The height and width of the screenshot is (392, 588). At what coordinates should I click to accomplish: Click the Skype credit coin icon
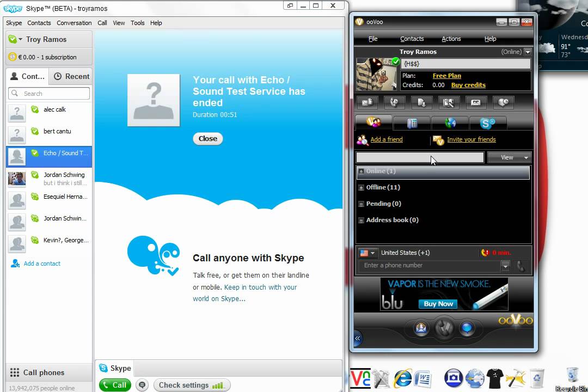coord(13,57)
